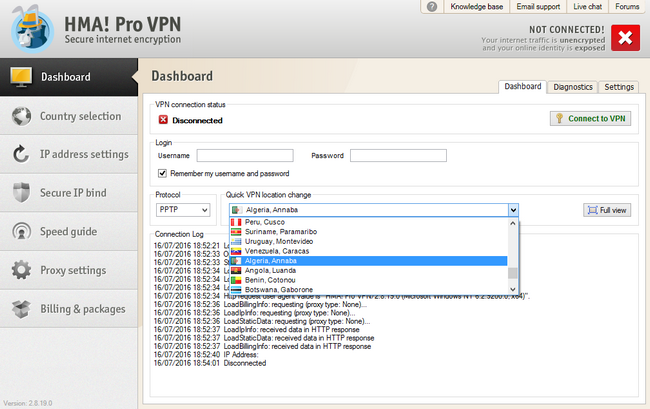
Task: Click the IP Address log entry
Action: 206,355
